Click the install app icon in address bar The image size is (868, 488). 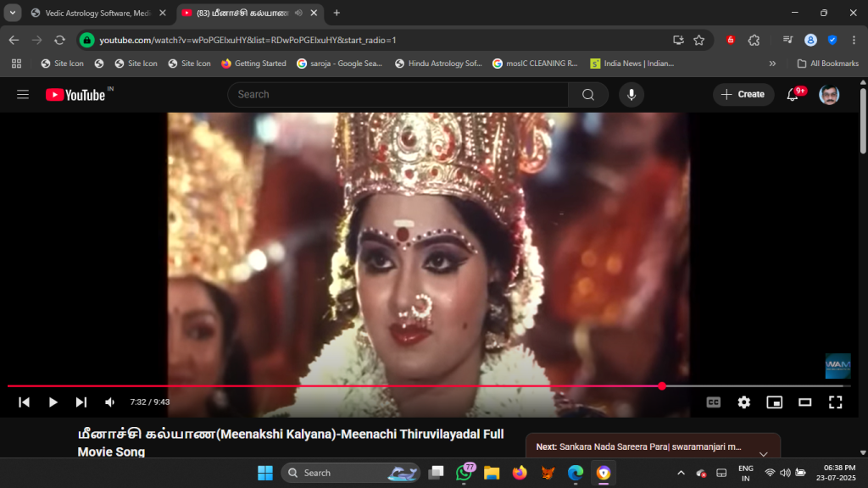click(x=678, y=40)
